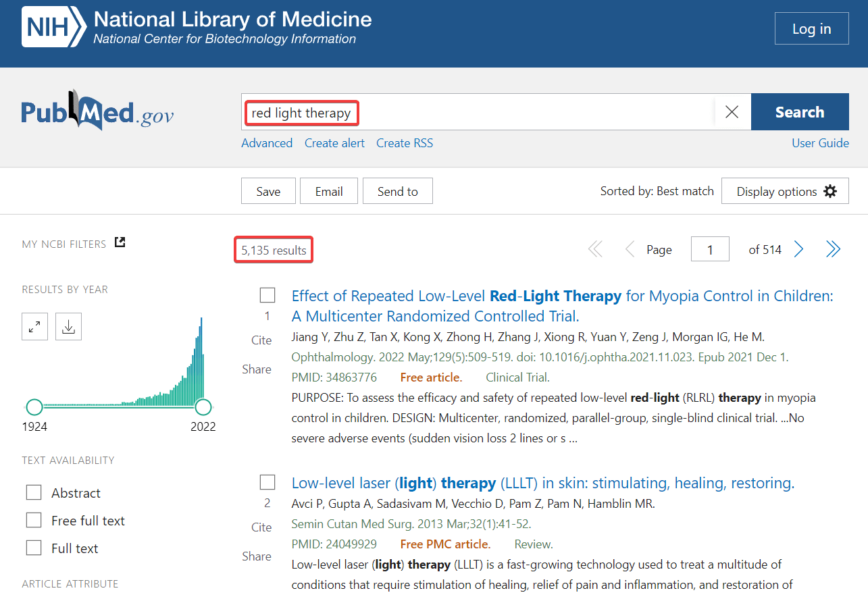Viewport: 868px width, 599px height.
Task: Click the Free PMC article label
Action: [445, 544]
